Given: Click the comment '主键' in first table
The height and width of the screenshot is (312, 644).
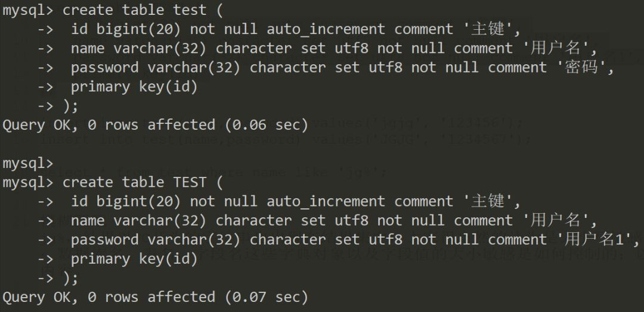Looking at the screenshot, I should [x=488, y=29].
